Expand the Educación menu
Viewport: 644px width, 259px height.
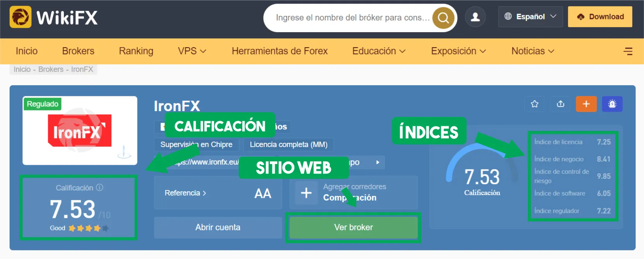[x=379, y=51]
